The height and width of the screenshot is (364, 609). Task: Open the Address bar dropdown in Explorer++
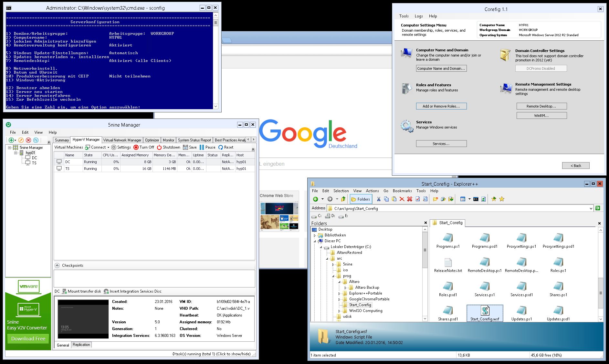pos(591,208)
